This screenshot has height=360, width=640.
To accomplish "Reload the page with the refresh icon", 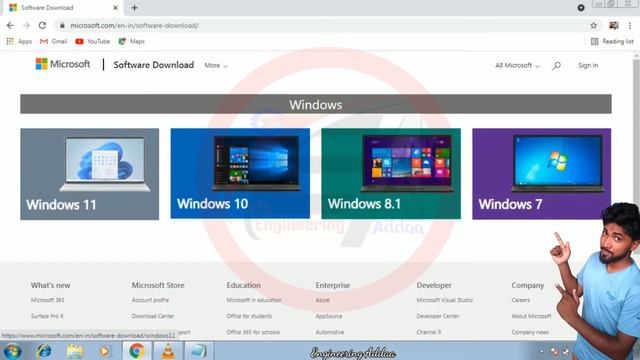I will (42, 25).
